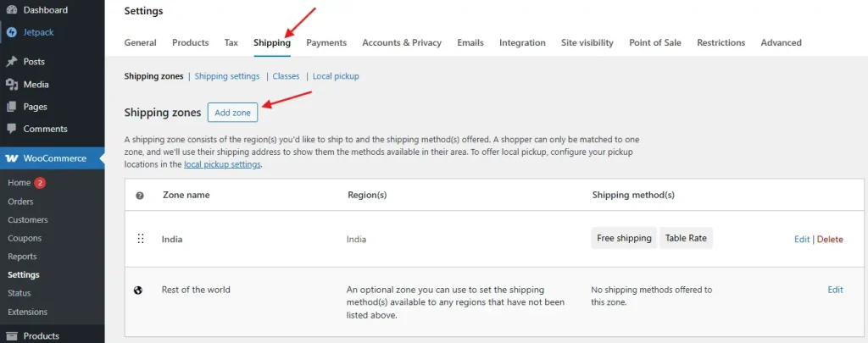Screen dimensions: 868x343
Task: Click the Comments speech bubble icon
Action: [x=12, y=129]
